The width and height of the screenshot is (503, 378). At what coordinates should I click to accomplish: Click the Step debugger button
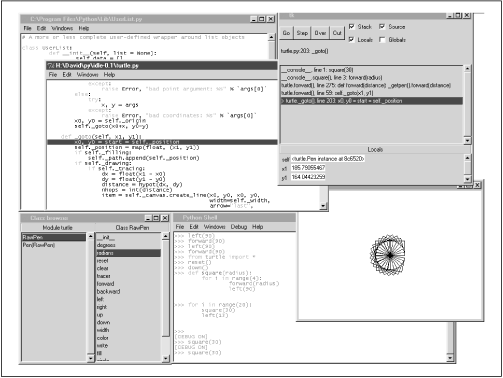coord(302,33)
